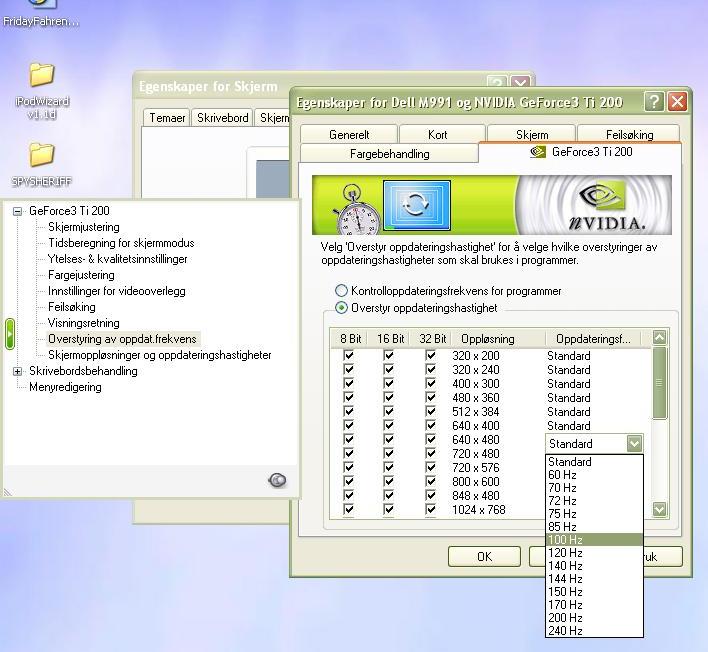This screenshot has height=652, width=708.
Task: Choose 120 Hz from the dropdown list
Action: [594, 553]
